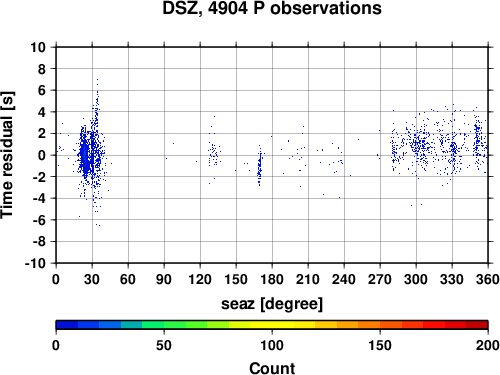Click the y-axis tick label "-8"

click(39, 242)
